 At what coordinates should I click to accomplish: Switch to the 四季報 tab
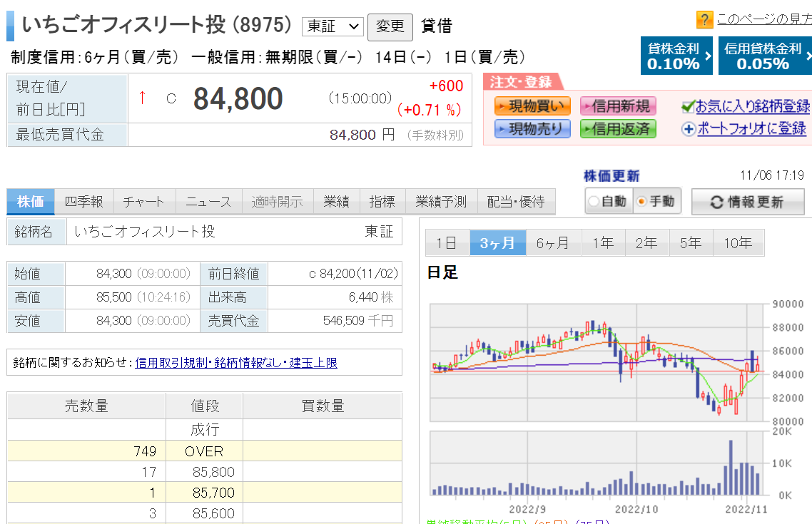point(84,202)
